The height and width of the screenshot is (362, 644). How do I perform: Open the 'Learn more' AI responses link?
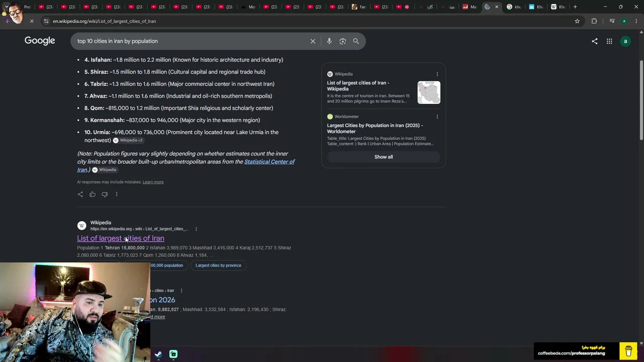click(153, 182)
